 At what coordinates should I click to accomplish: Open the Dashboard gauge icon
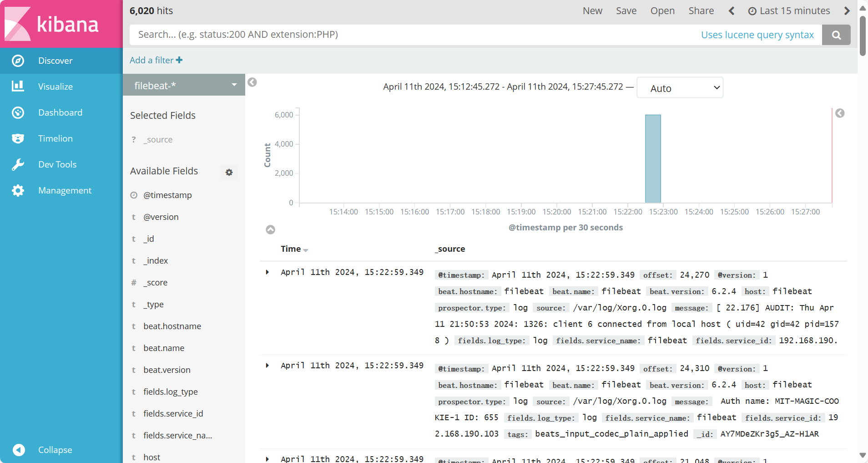point(18,112)
